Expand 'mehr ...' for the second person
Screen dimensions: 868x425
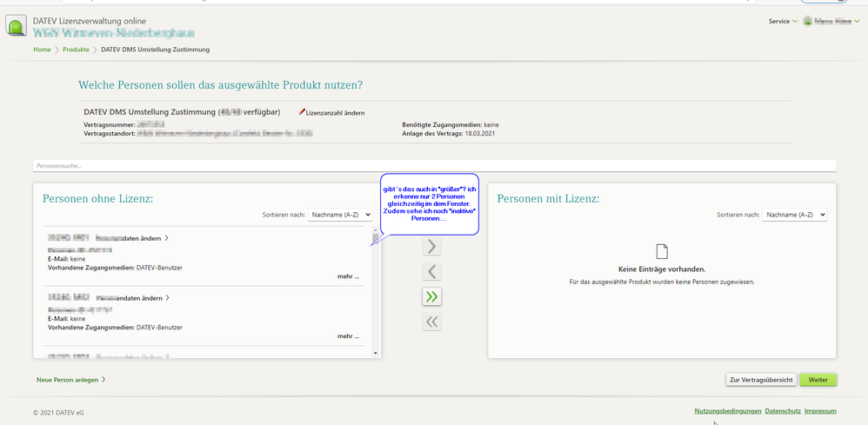[x=349, y=335]
